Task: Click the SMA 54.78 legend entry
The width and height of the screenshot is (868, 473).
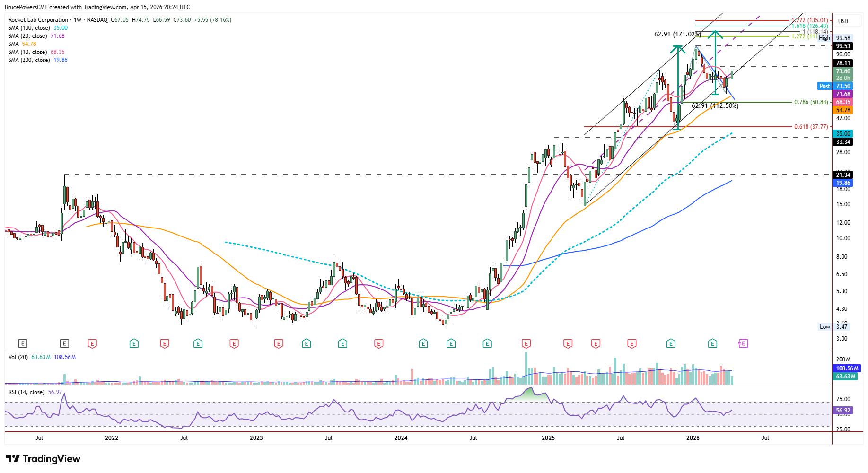Action: (x=22, y=44)
